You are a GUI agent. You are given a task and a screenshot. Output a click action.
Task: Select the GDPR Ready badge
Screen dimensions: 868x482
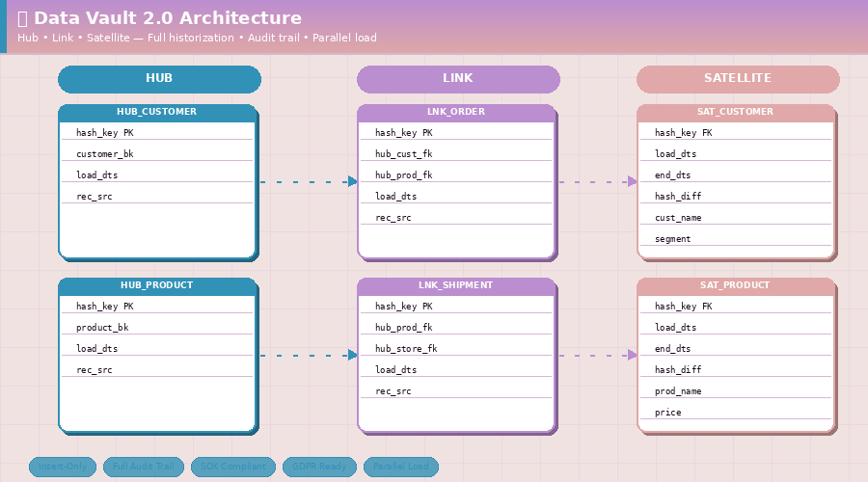[319, 467]
